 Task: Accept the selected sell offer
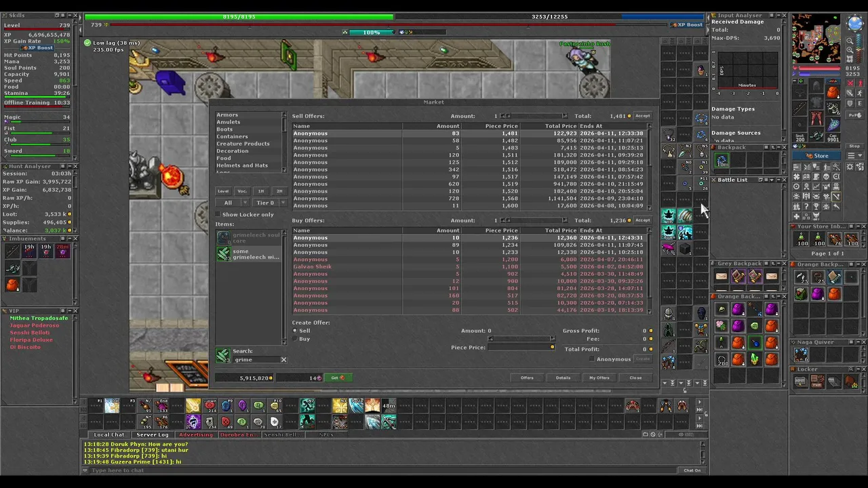(x=642, y=116)
